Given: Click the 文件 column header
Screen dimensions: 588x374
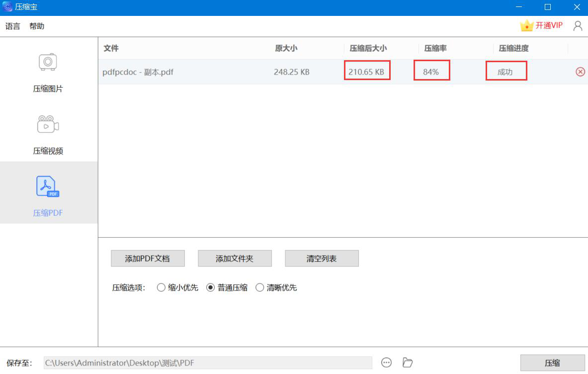Looking at the screenshot, I should (111, 48).
